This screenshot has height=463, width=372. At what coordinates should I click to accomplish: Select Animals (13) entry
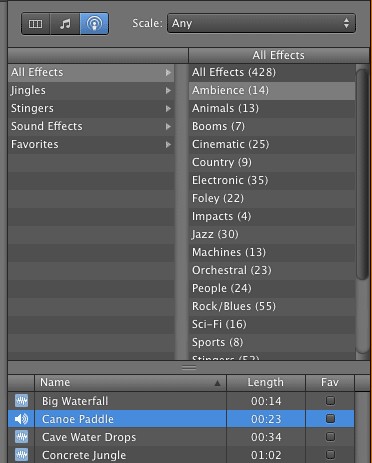click(x=272, y=108)
